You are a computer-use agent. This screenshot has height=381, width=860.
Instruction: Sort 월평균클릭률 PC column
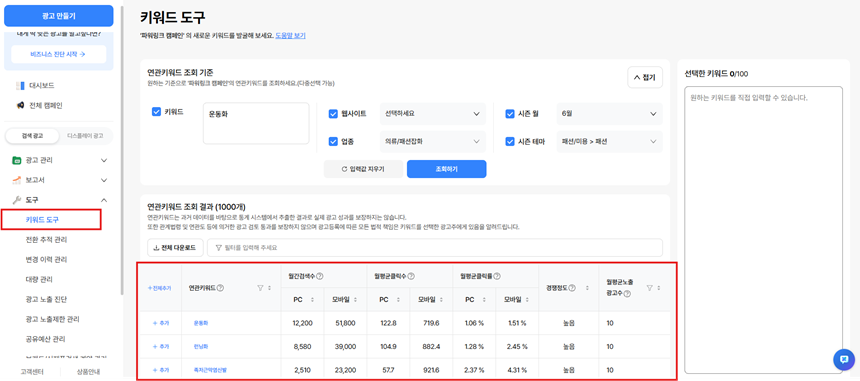point(485,300)
